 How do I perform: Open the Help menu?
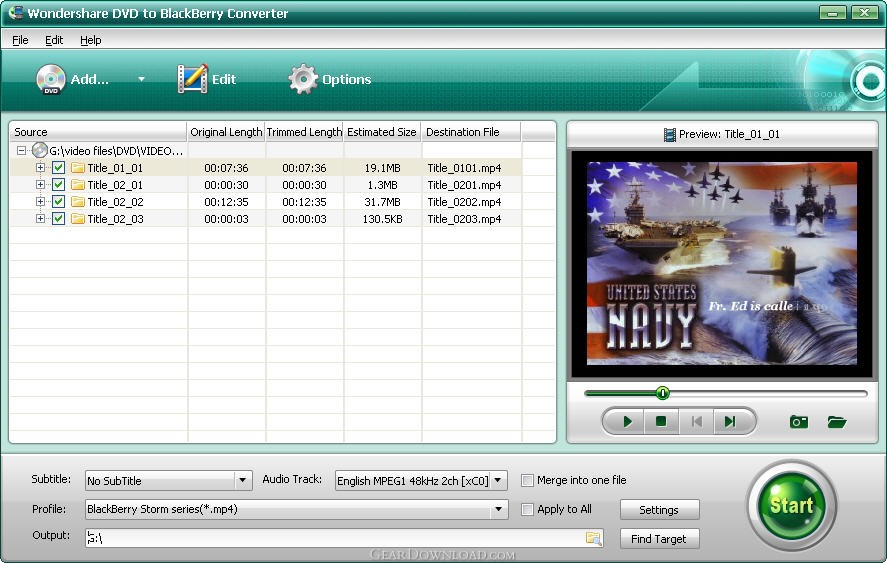[x=91, y=40]
